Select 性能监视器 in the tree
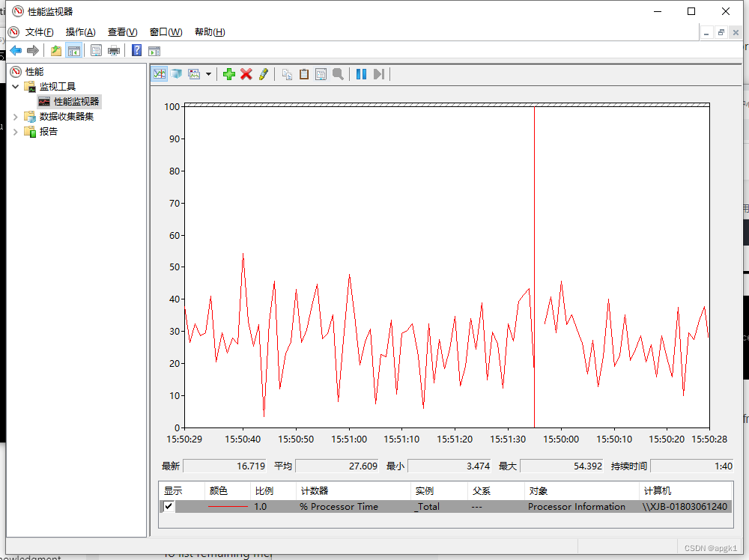 (x=76, y=101)
